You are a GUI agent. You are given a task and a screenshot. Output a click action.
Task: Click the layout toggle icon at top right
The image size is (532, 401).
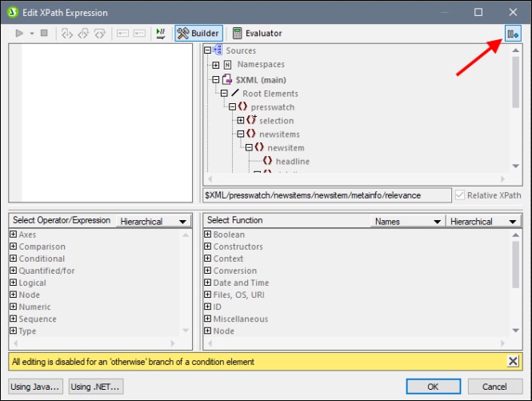click(513, 34)
